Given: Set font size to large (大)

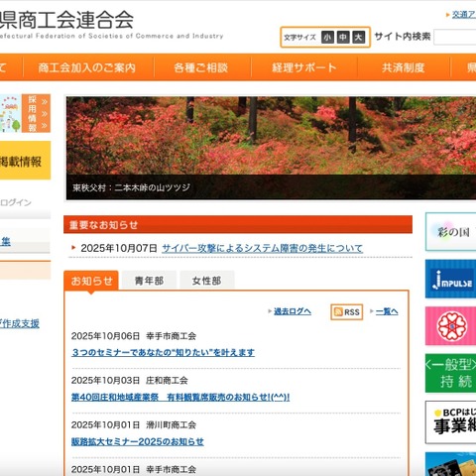Looking at the screenshot, I should (x=358, y=37).
